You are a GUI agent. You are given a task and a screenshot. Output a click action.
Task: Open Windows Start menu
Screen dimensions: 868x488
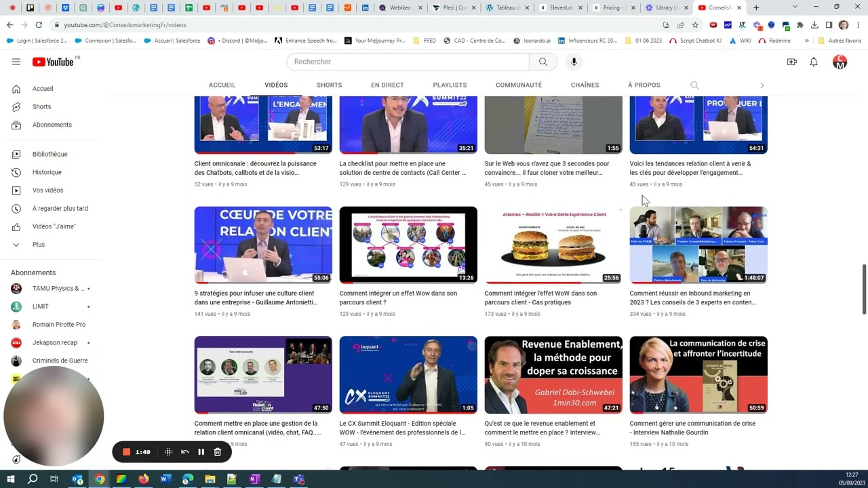click(11, 479)
